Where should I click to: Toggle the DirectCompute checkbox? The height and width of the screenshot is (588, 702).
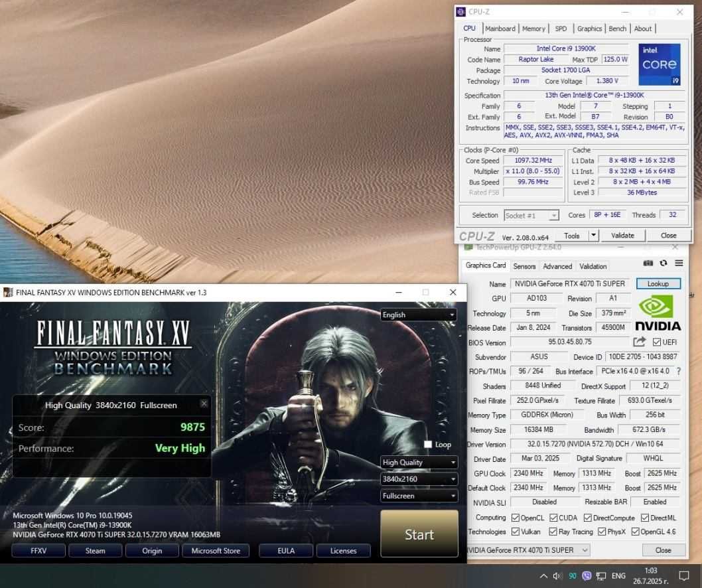coord(588,518)
